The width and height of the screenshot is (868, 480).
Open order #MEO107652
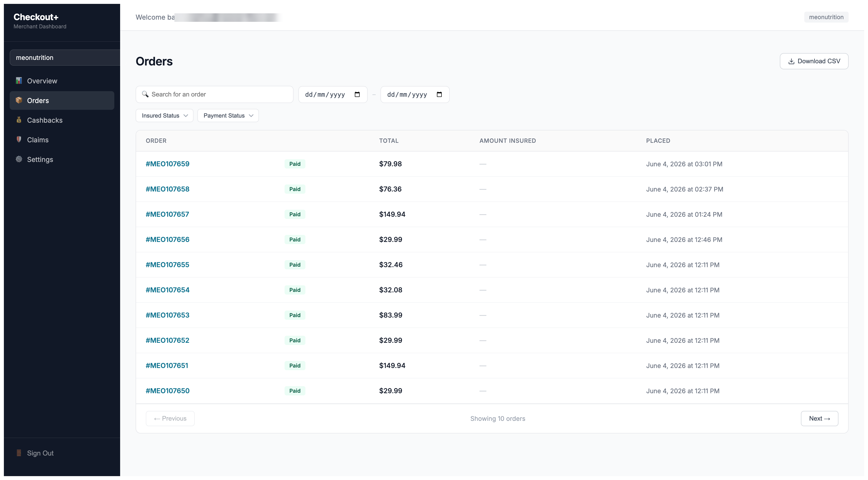point(167,340)
